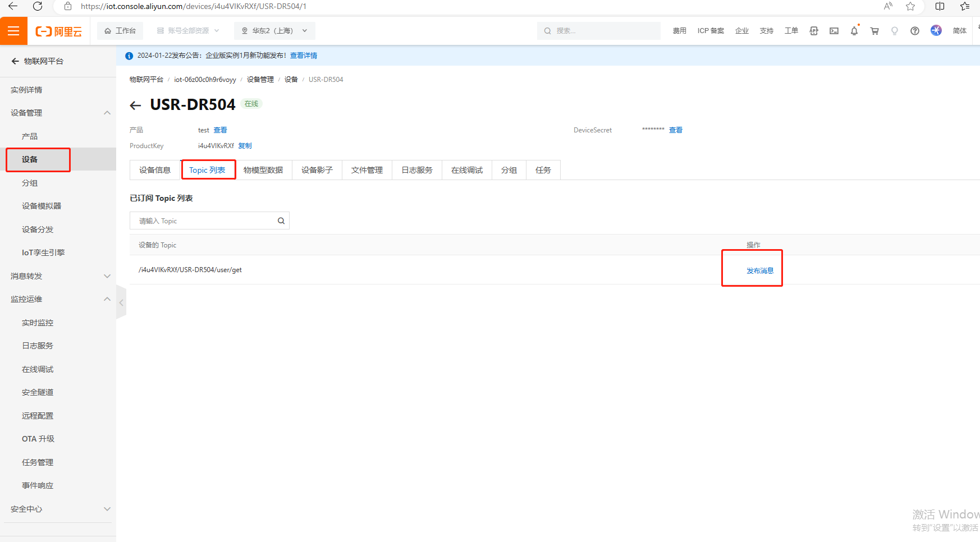Click 发布消息 for the user/get topic
Image resolution: width=980 pixels, height=542 pixels.
pos(759,270)
